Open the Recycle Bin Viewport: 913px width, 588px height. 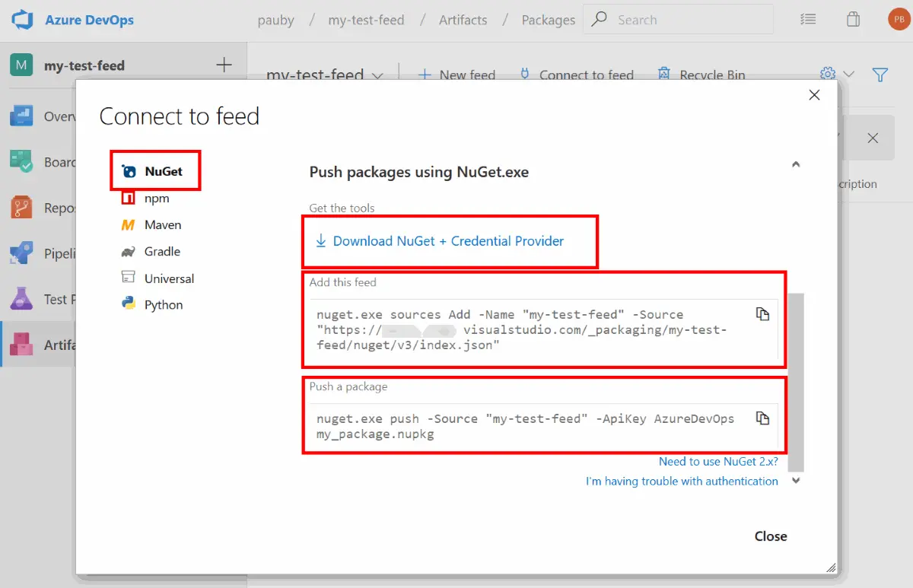701,75
